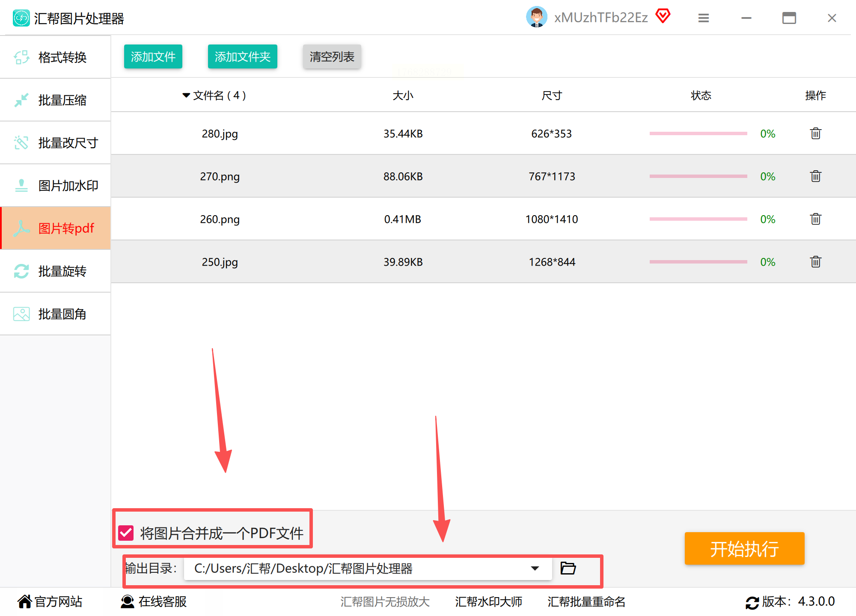Image resolution: width=856 pixels, height=616 pixels.
Task: Uncheck merge images into one PDF
Action: [x=126, y=533]
